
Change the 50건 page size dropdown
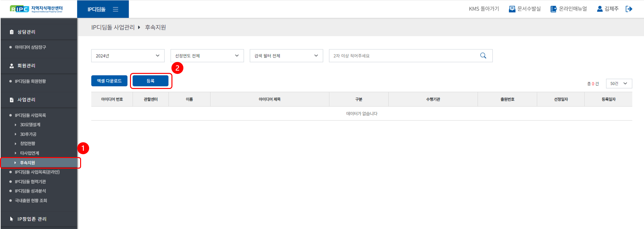pos(619,84)
